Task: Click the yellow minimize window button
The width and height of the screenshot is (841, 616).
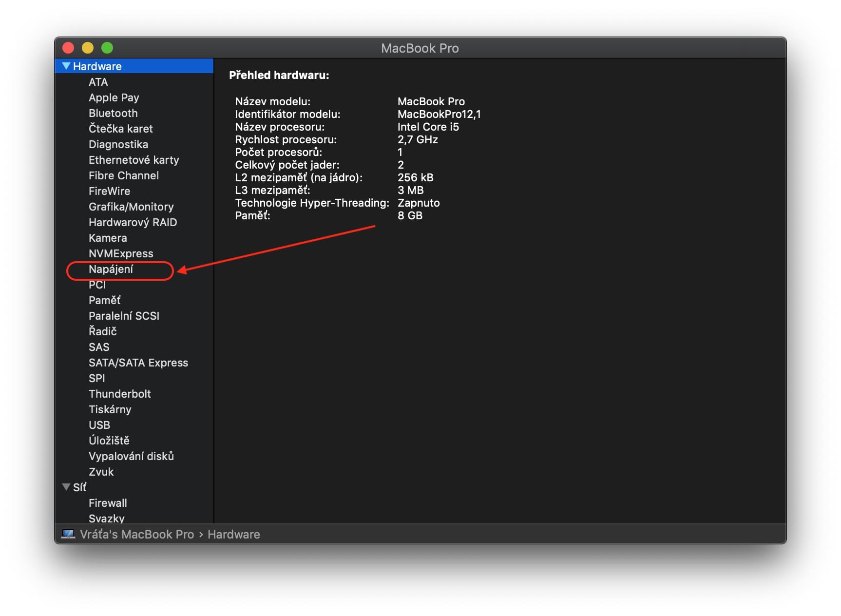Action: (88, 48)
